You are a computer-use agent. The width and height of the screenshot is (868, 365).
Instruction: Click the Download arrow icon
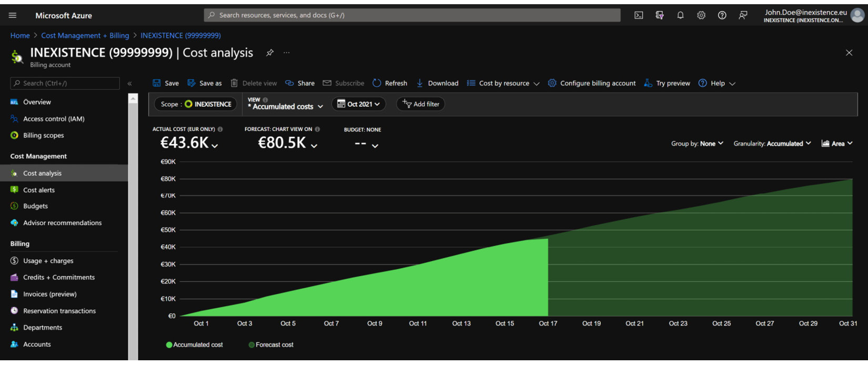(x=420, y=83)
